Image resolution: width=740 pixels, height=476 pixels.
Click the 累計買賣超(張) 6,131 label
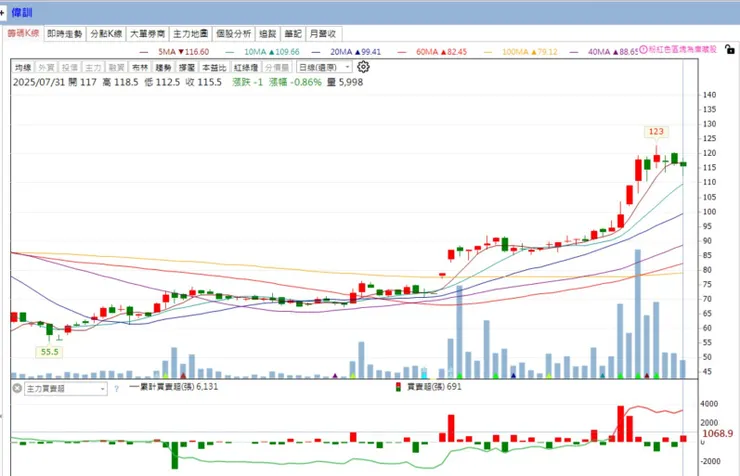tap(178, 387)
